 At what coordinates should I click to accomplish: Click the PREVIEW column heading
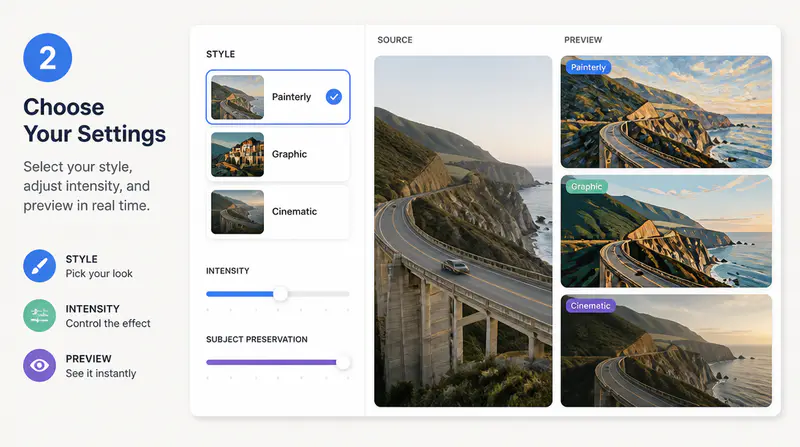click(x=583, y=40)
